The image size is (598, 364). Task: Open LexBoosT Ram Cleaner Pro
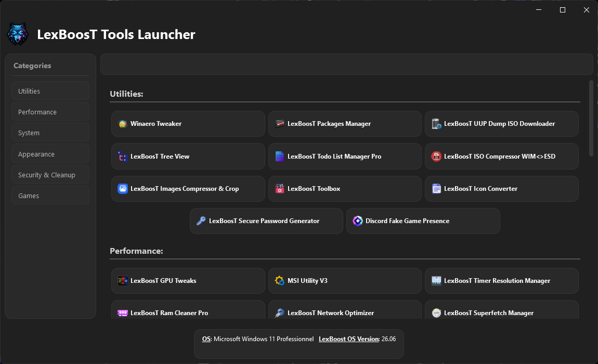pyautogui.click(x=188, y=310)
